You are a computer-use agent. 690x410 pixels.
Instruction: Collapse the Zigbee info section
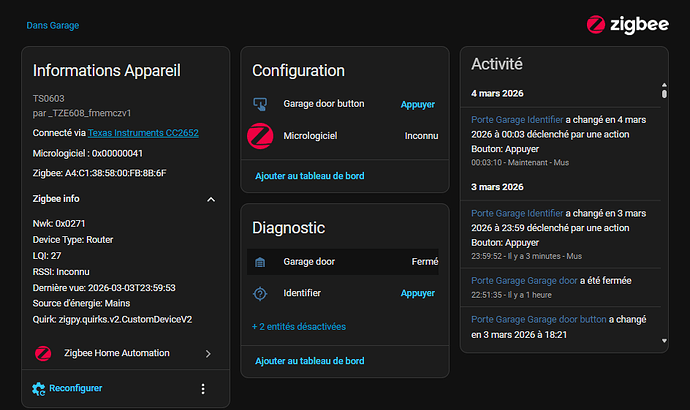[210, 200]
